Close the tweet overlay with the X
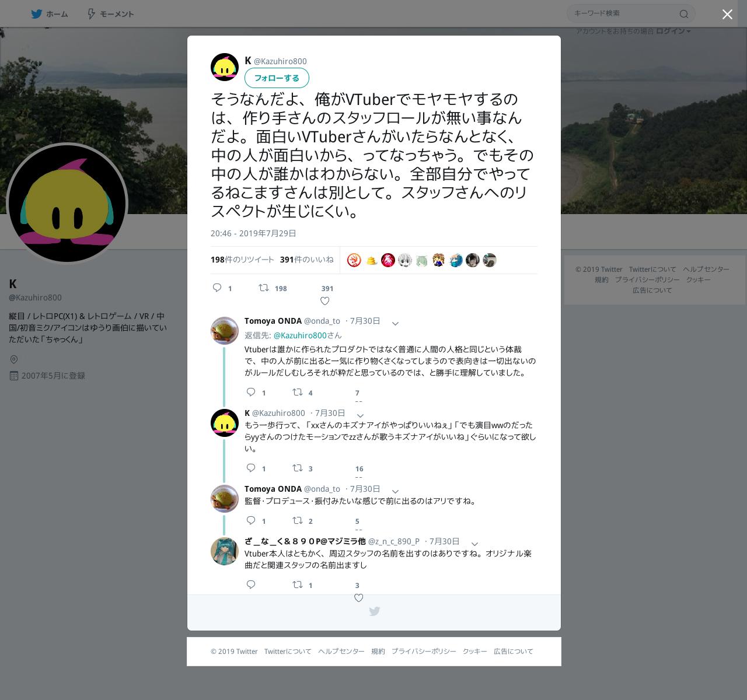 727,15
